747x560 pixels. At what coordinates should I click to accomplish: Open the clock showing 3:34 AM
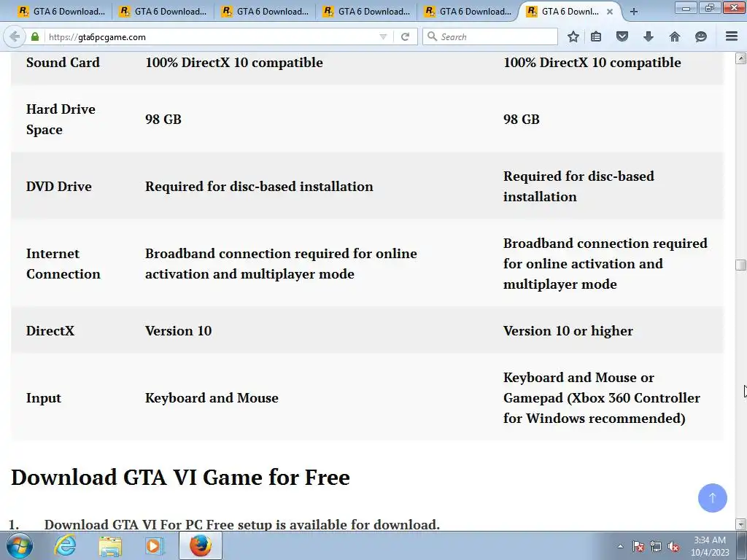click(x=710, y=546)
